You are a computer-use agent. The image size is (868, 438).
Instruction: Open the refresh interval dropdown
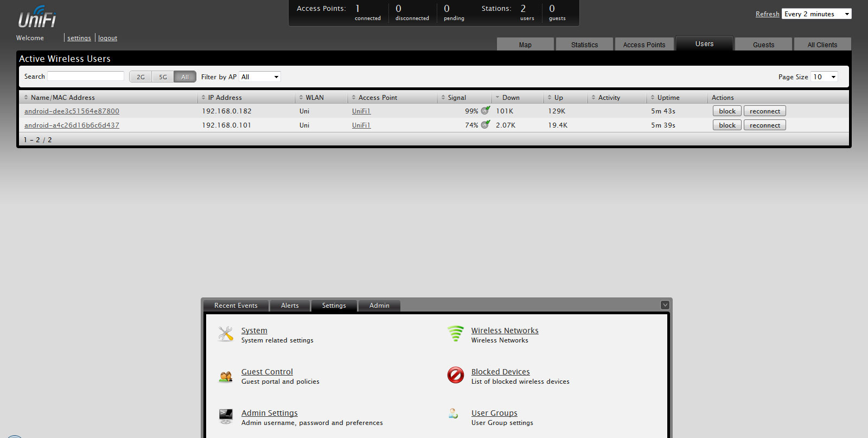pos(816,14)
